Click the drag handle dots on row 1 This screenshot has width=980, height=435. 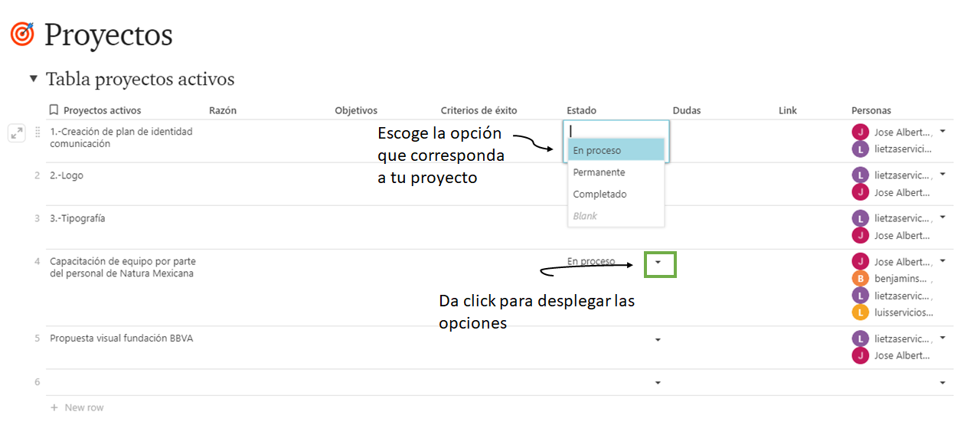coord(38,132)
